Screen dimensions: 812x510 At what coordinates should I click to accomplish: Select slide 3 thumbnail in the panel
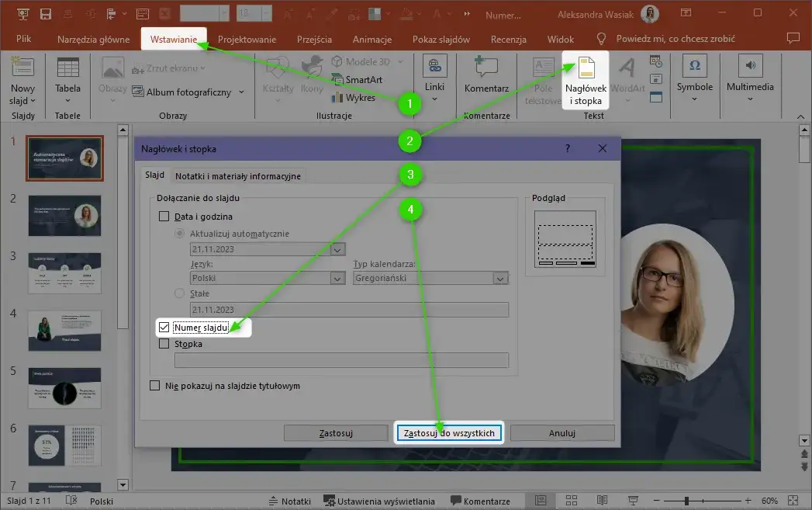pos(64,273)
